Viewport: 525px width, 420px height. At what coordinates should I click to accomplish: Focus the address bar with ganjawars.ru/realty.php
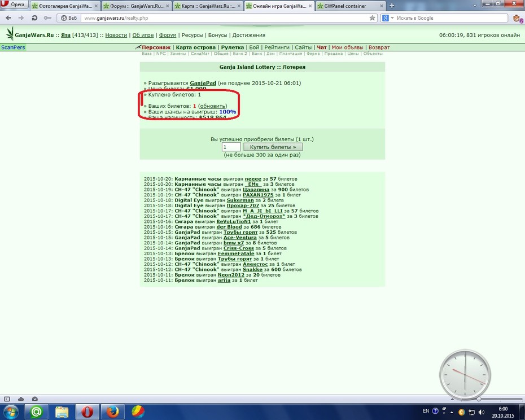point(224,18)
